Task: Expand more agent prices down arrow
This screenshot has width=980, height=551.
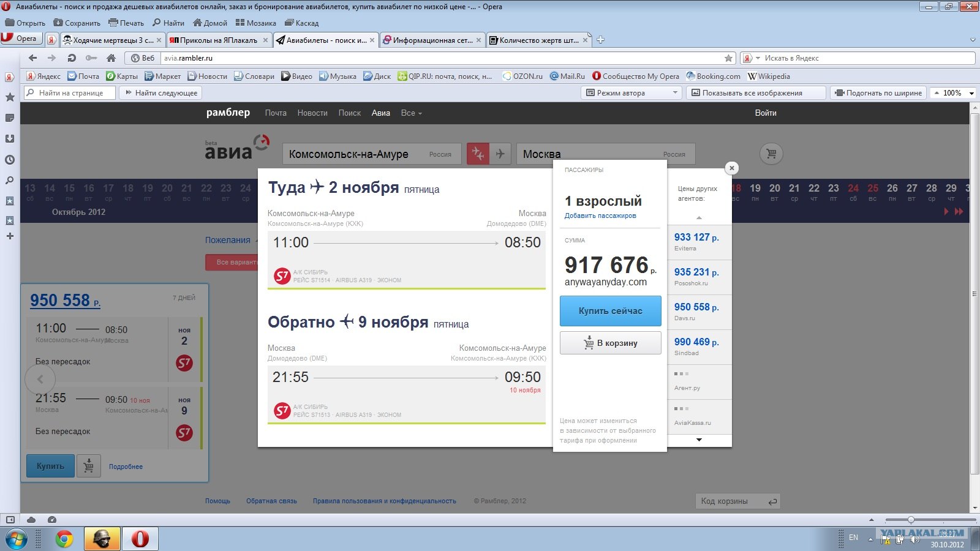Action: (699, 440)
